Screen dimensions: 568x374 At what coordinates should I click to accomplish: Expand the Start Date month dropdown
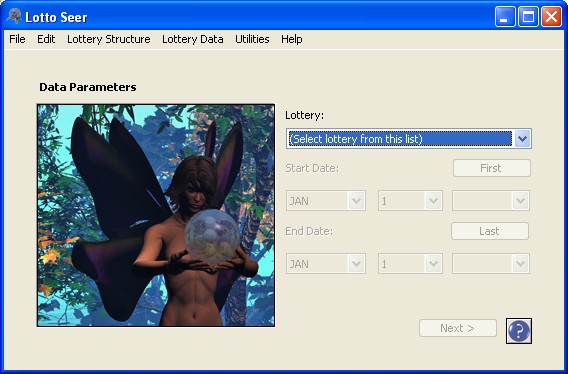356,200
